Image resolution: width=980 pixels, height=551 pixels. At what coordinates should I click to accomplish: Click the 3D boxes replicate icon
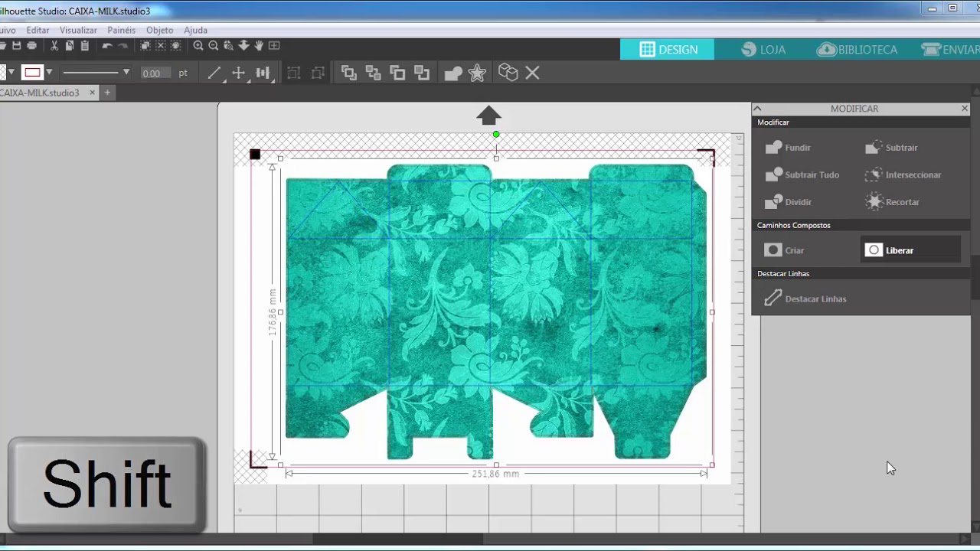(508, 73)
